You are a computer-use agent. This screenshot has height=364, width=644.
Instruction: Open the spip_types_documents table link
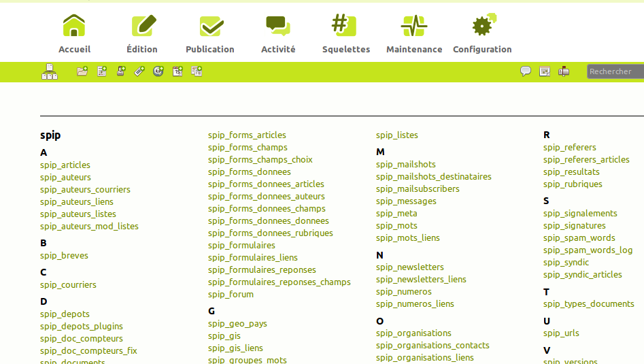point(588,304)
